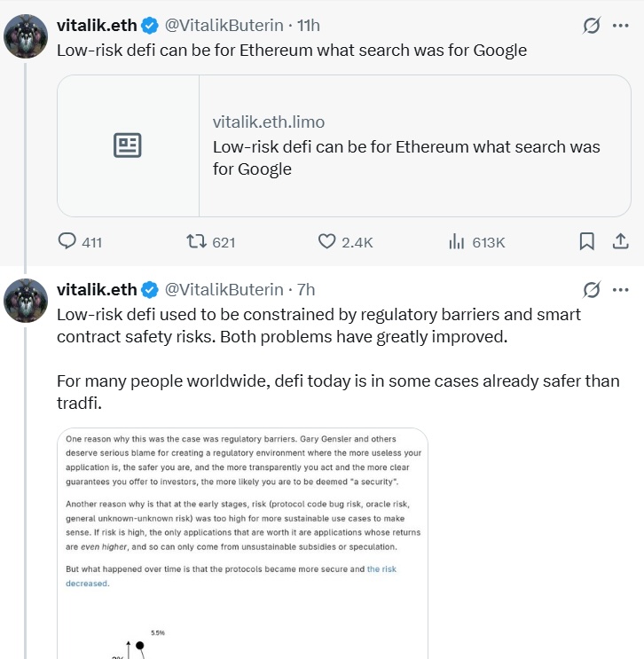
Task: Click the verified badge on first tweet
Action: click(x=151, y=26)
